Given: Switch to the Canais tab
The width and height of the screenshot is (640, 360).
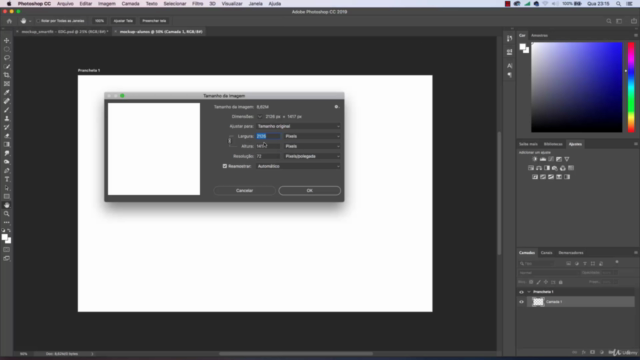Looking at the screenshot, I should [x=546, y=253].
